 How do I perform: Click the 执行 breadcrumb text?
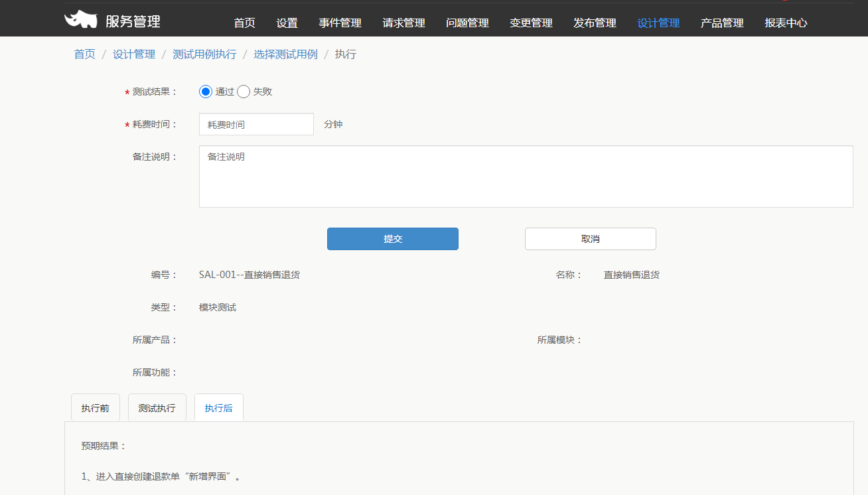point(346,54)
